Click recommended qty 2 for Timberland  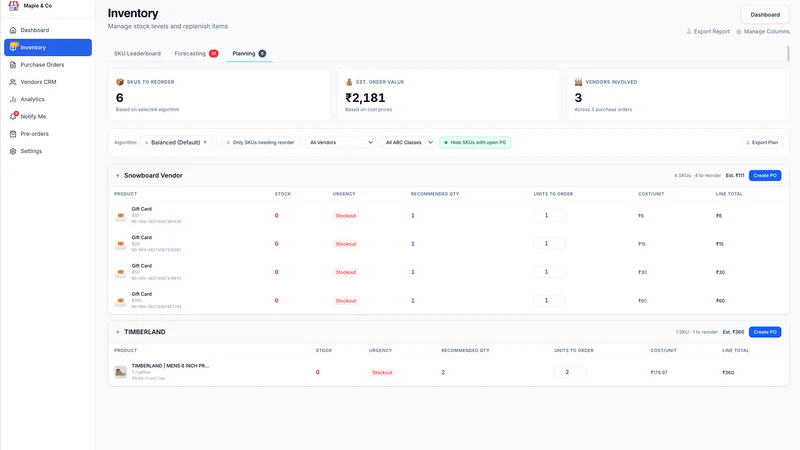(x=443, y=372)
